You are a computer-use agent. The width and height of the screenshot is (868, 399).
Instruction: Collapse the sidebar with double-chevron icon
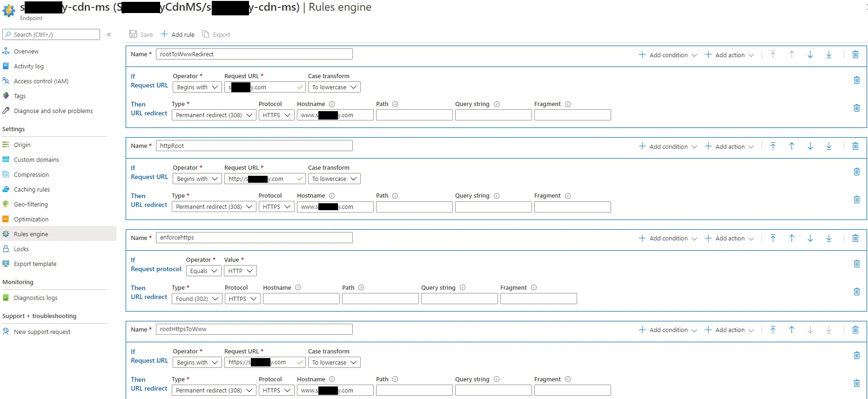coord(109,34)
